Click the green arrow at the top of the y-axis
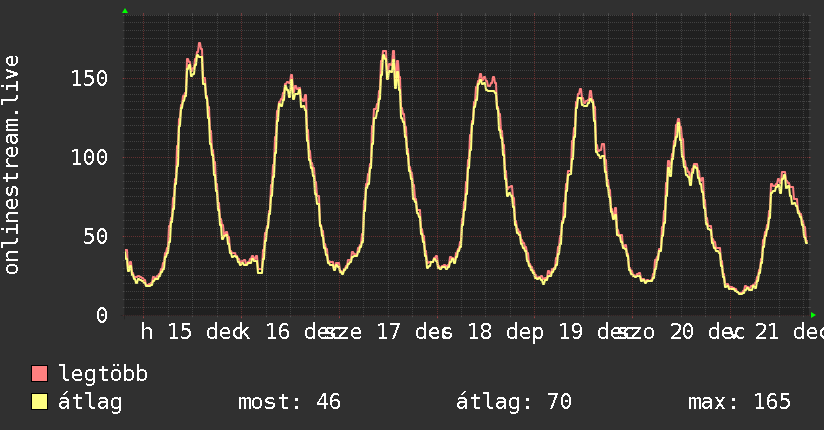Image resolution: width=824 pixels, height=430 pixels. pyautogui.click(x=125, y=11)
